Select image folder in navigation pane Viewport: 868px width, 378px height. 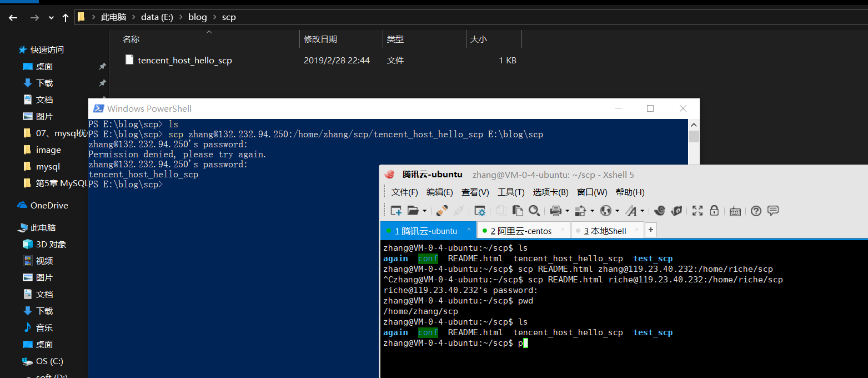pyautogui.click(x=48, y=150)
